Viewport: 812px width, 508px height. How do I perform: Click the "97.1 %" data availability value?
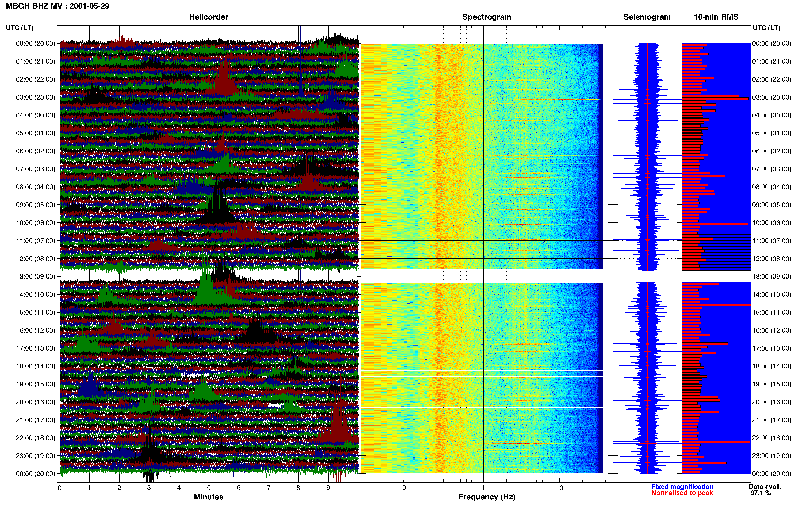coord(761,493)
